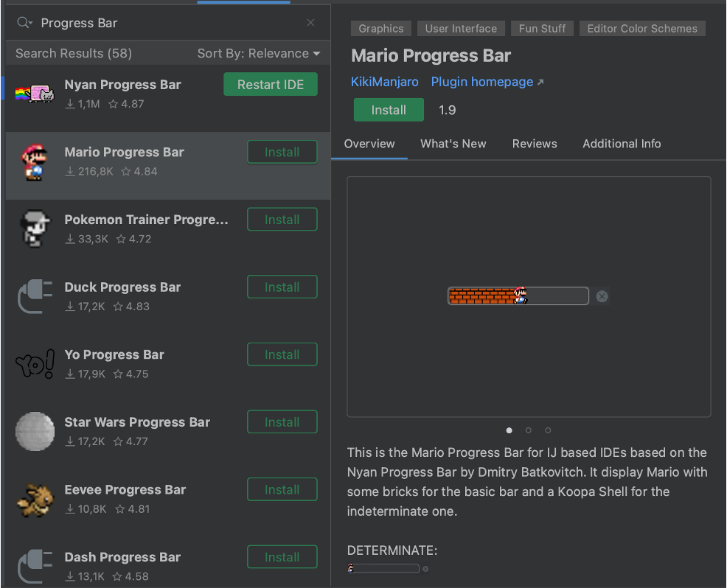
Task: Install Star Wars Progress Bar
Action: tap(282, 421)
